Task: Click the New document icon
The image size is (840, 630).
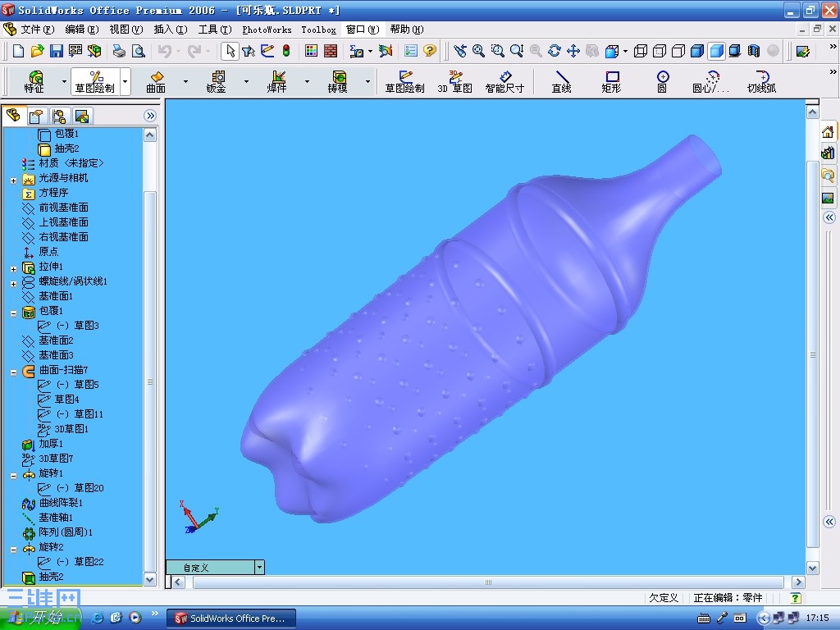Action: 18,51
